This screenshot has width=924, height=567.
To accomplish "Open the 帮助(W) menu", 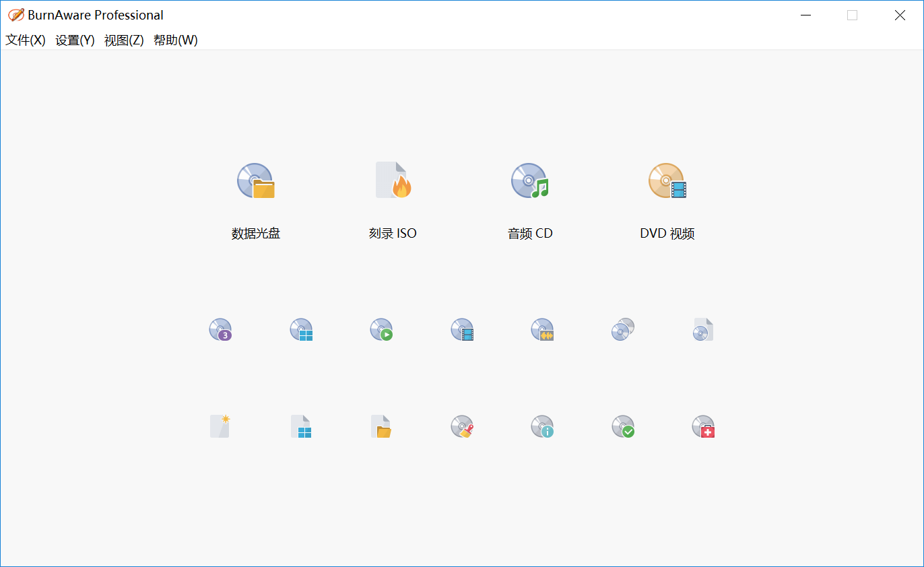I will pos(175,40).
